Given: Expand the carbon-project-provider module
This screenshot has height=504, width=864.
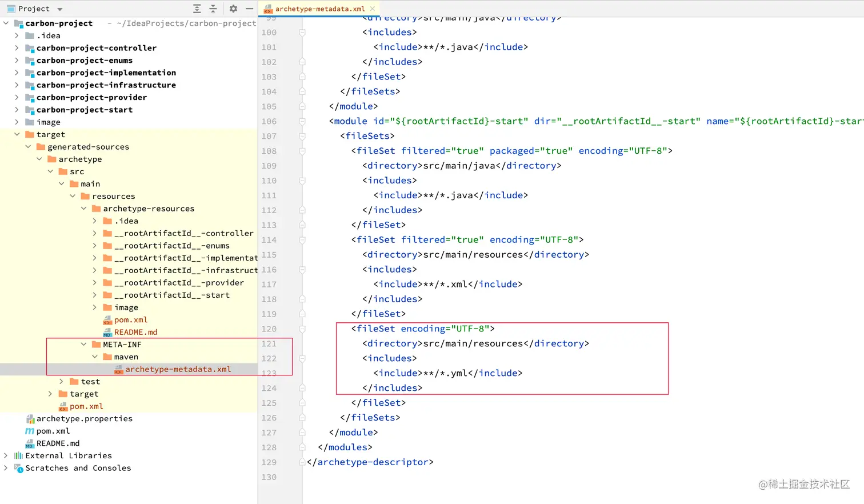Looking at the screenshot, I should (x=17, y=97).
